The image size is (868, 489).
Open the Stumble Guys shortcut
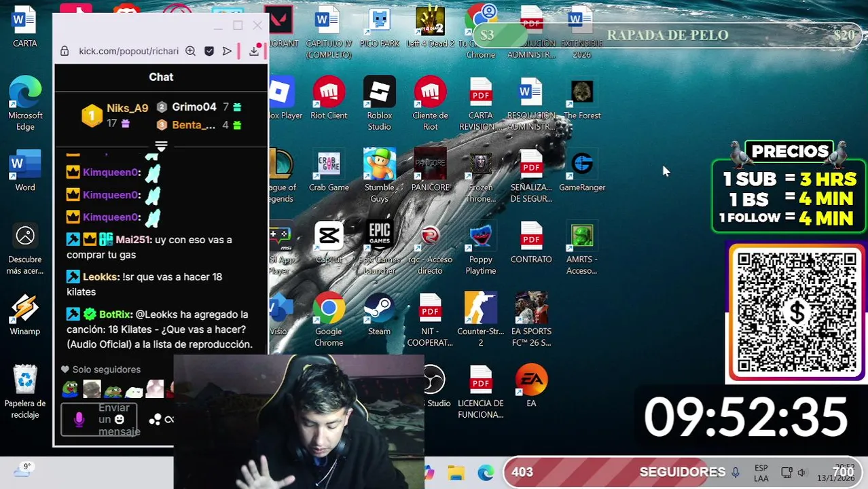379,175
